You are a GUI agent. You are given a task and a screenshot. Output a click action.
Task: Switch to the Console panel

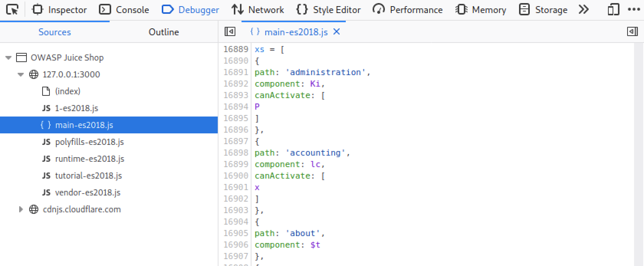pos(124,10)
